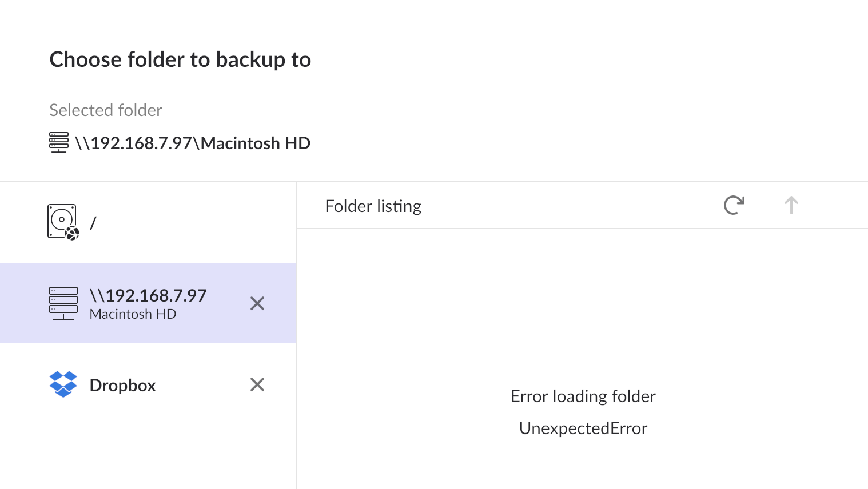Click the "Error loading folder" message

(583, 396)
